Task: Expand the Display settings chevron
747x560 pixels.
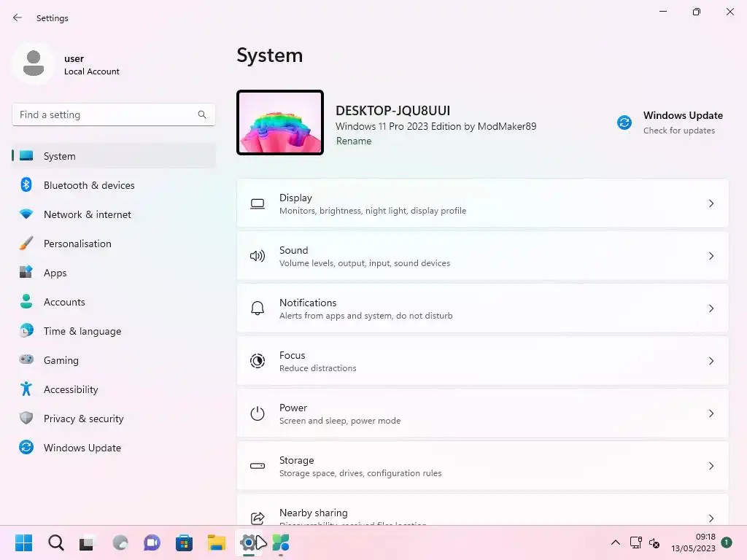Action: pyautogui.click(x=711, y=204)
